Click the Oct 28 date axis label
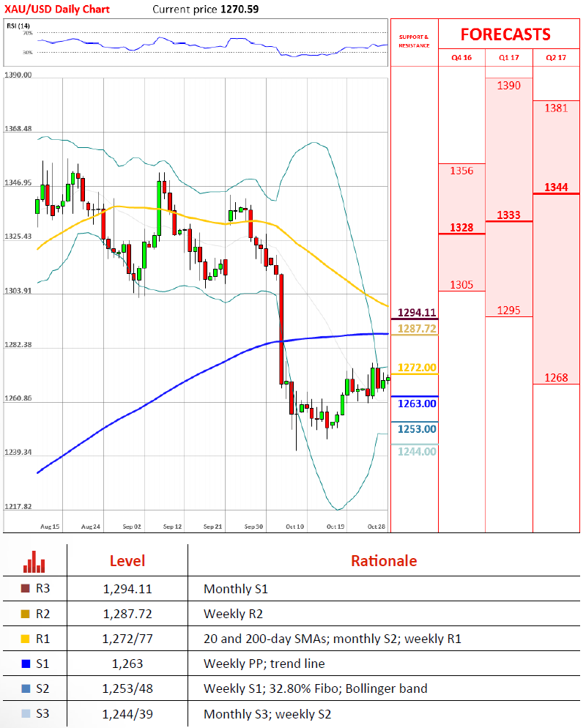This screenshot has height=728, width=586. [x=377, y=527]
